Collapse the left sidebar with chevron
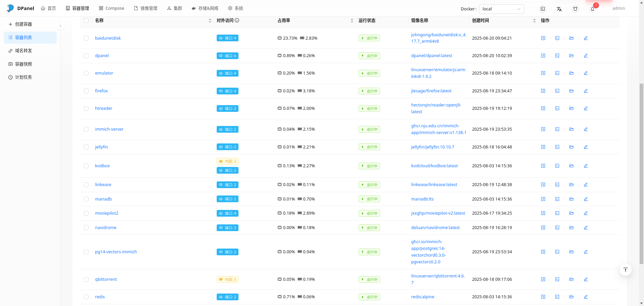Screen dimensions: 644x306 point(60,26)
